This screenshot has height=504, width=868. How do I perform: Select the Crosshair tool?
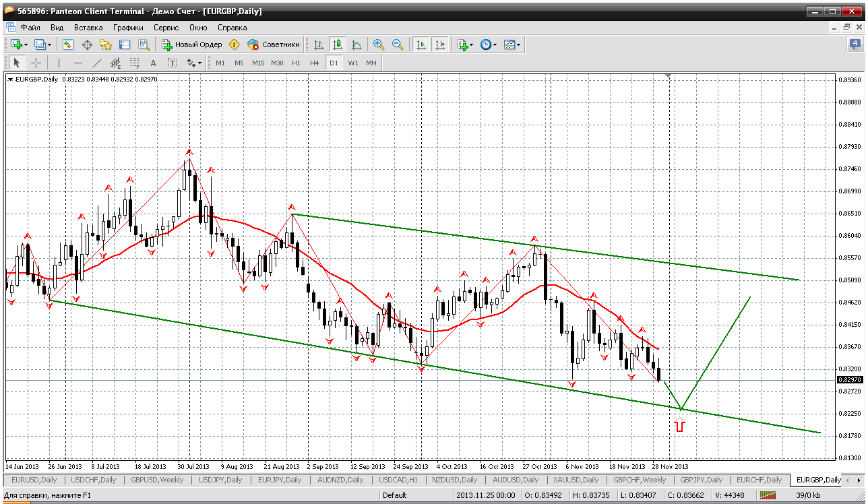click(x=36, y=63)
